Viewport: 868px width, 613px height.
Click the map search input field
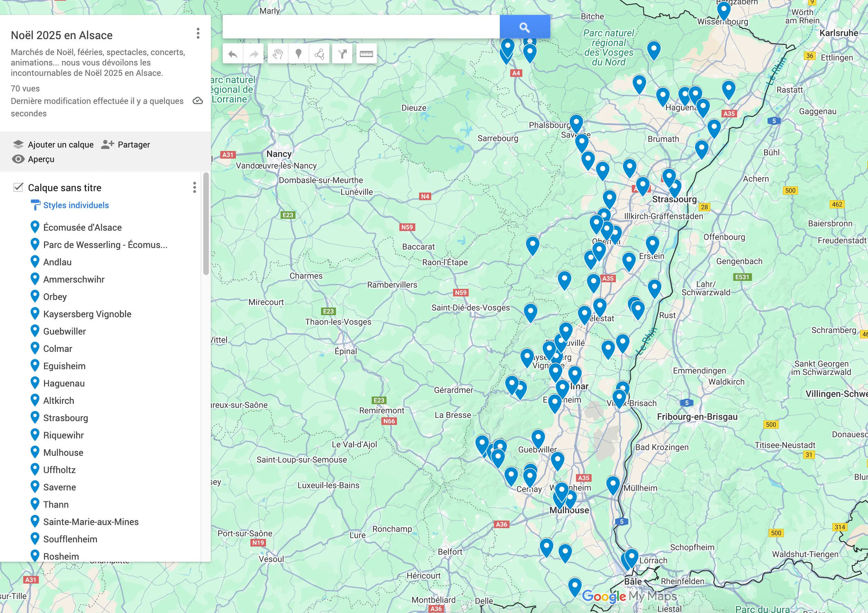(361, 27)
